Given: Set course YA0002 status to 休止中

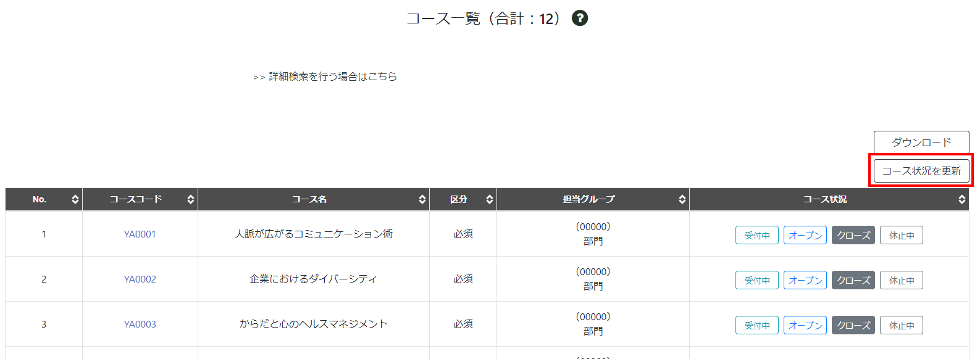Looking at the screenshot, I should (901, 280).
